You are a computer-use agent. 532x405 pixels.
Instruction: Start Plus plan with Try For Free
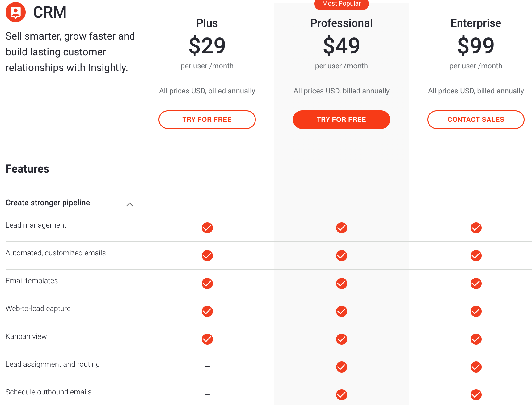[207, 120]
